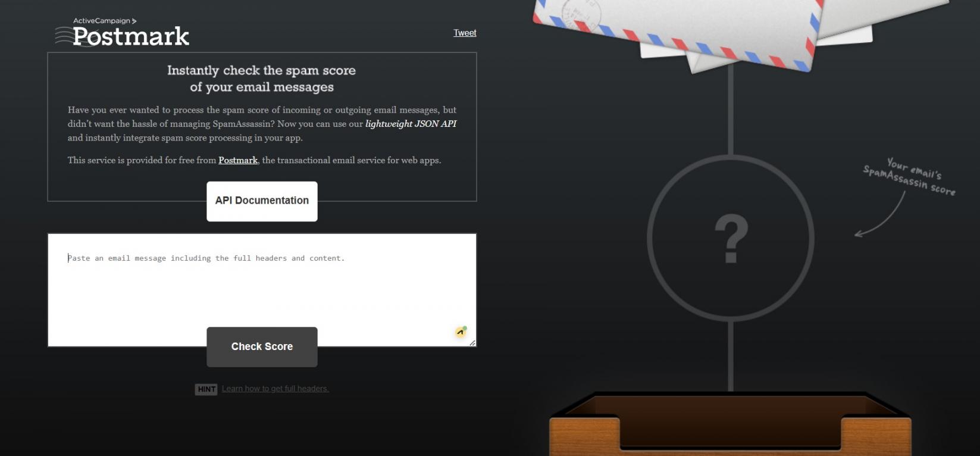This screenshot has width=980, height=456.
Task: Click the Check Score button
Action: pos(262,346)
